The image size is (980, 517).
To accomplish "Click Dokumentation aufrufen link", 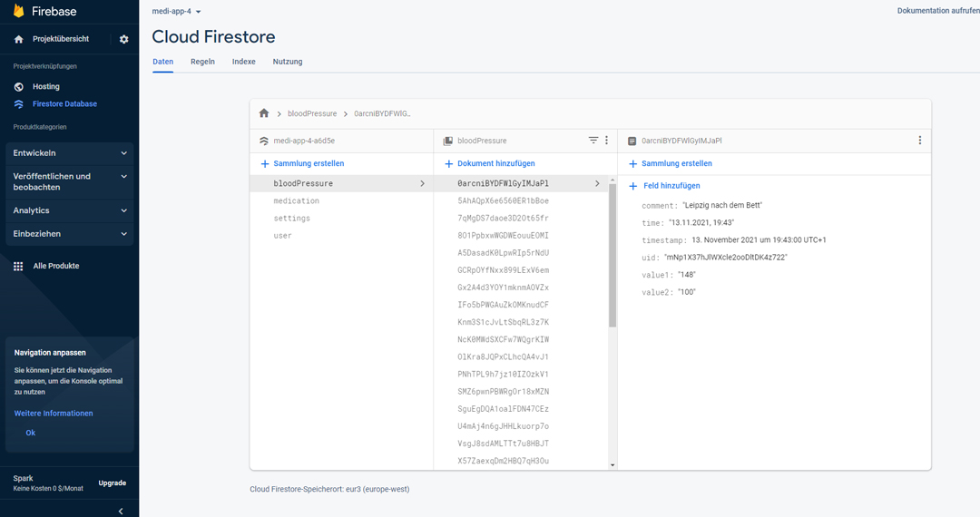I will (x=938, y=11).
